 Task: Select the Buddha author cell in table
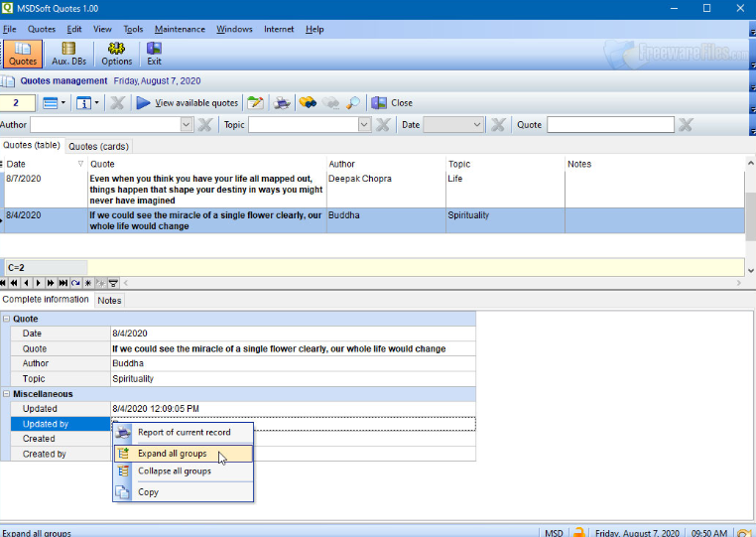(386, 220)
